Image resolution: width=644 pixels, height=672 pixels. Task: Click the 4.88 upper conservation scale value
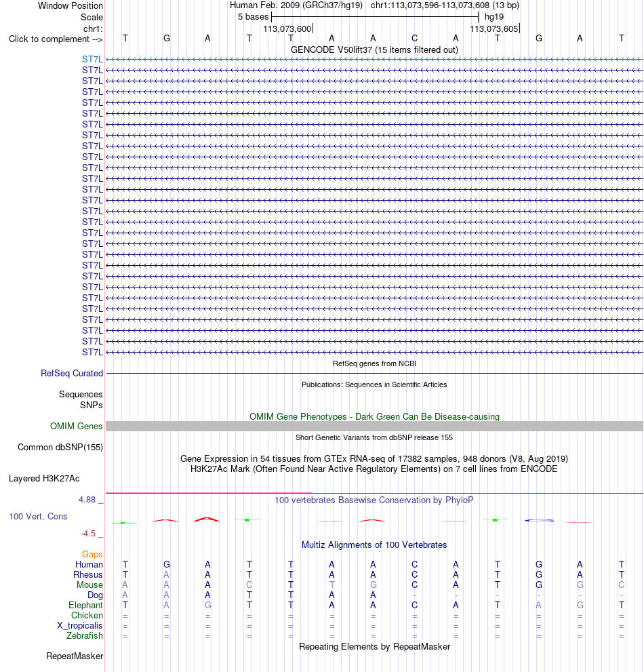point(87,500)
